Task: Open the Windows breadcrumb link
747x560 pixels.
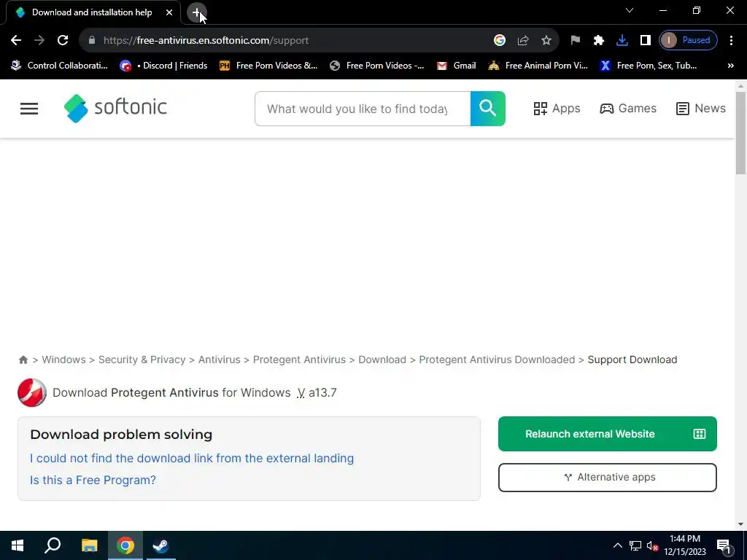Action: [x=64, y=359]
